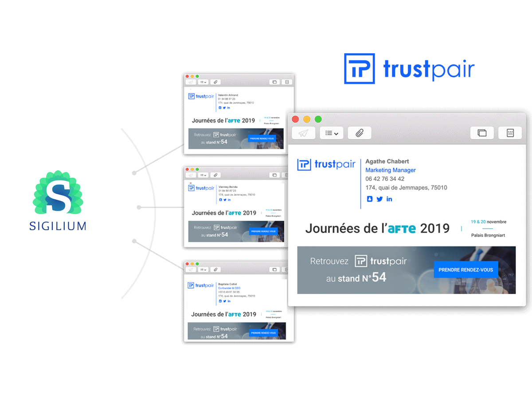This screenshot has height=400, width=532.
Task: Open the LinkedIn icon in Baptiste Collot's signature
Action: pos(229,301)
